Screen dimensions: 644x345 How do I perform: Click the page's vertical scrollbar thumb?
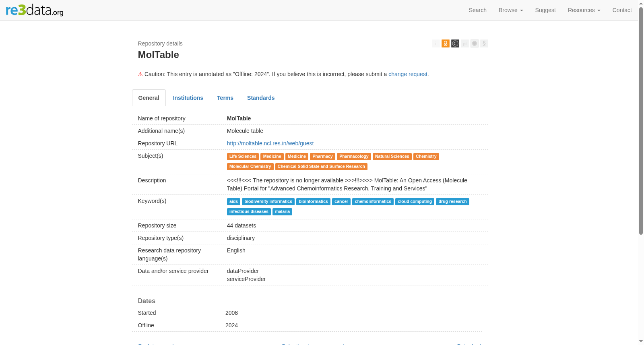(x=641, y=121)
